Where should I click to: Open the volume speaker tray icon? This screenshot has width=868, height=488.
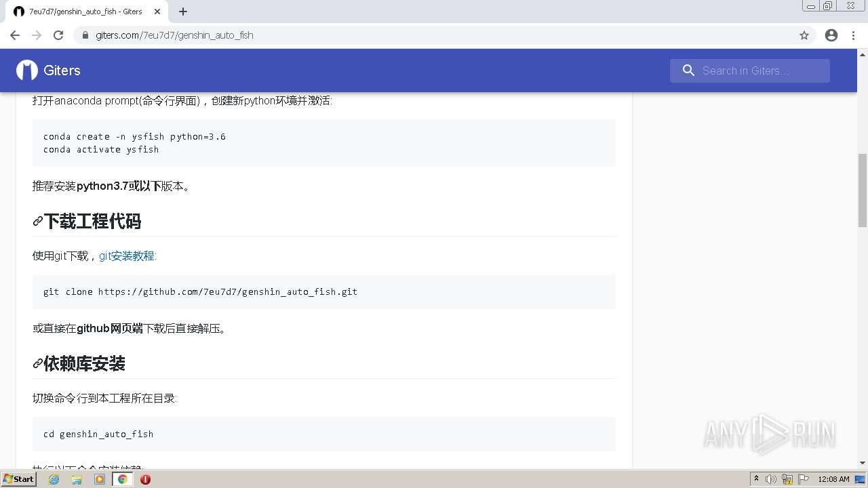click(771, 479)
